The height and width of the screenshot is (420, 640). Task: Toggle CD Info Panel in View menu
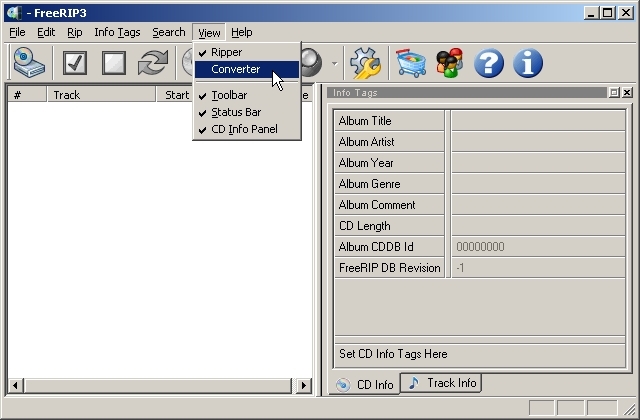point(247,129)
